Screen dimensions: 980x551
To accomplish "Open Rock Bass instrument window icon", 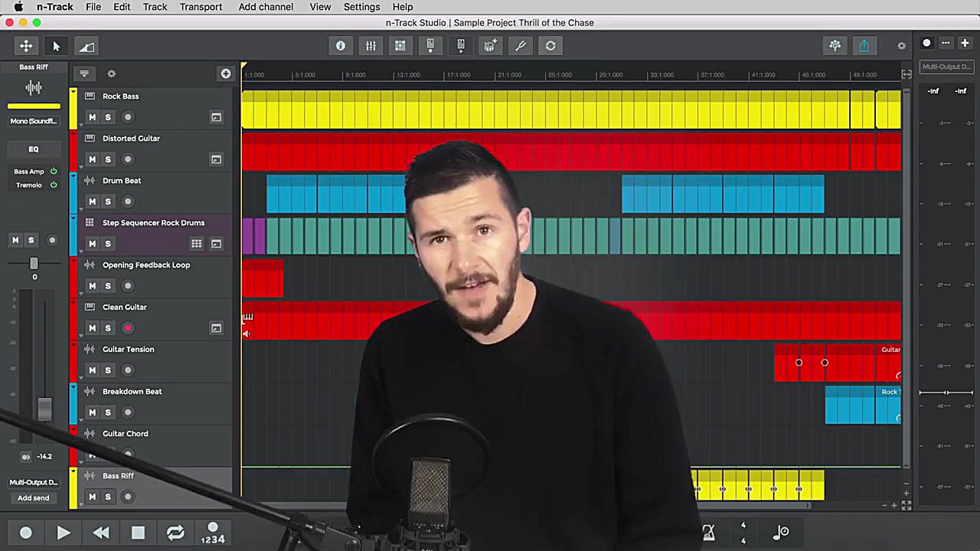I will point(216,117).
